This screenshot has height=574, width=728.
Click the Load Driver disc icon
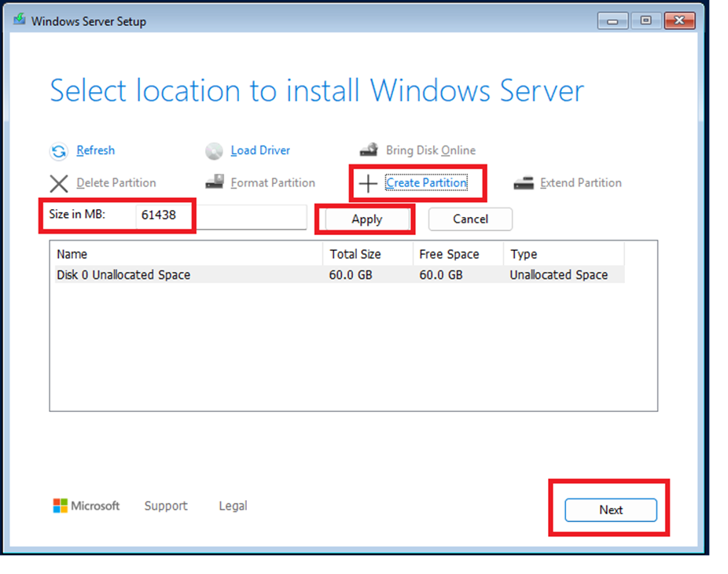click(x=215, y=151)
